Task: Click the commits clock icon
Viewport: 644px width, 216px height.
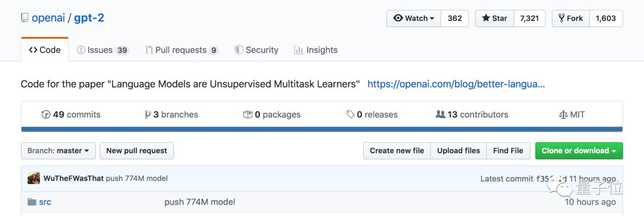Action: [x=46, y=115]
